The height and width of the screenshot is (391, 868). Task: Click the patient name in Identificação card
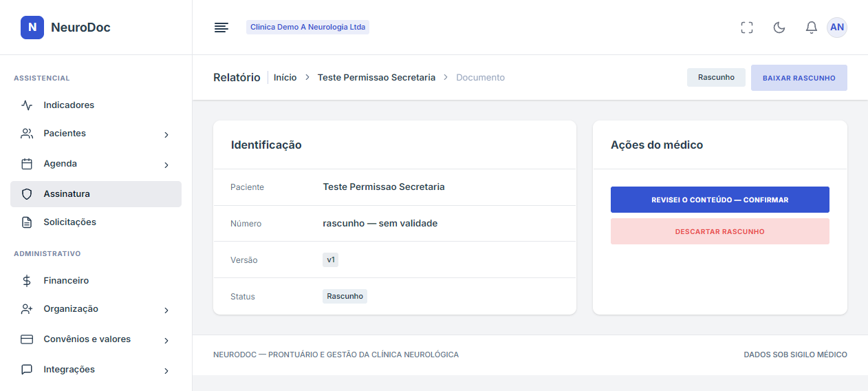pyautogui.click(x=384, y=187)
